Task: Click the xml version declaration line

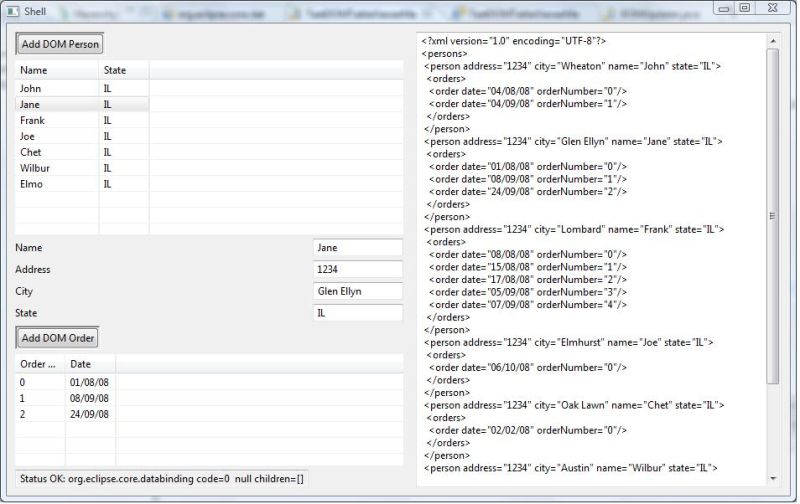Action: [x=514, y=41]
